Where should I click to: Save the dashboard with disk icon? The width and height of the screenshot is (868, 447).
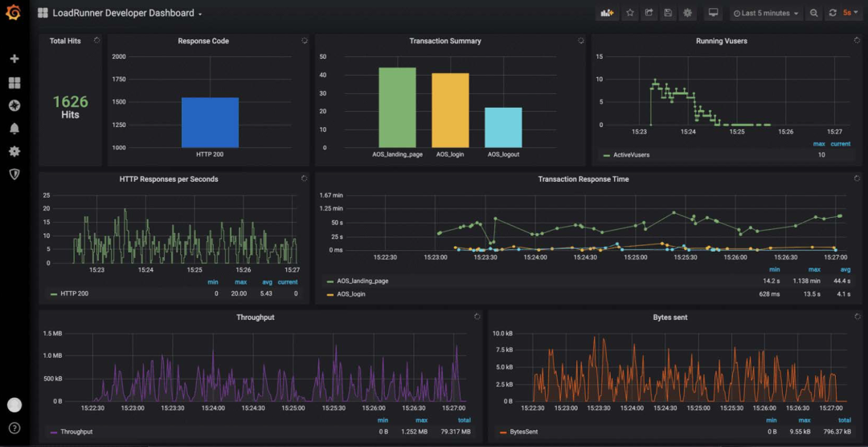[668, 13]
